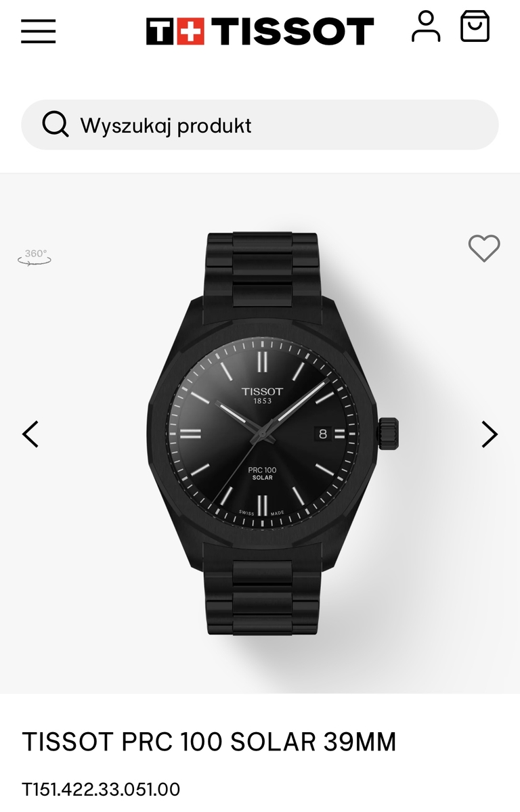520x812 pixels.
Task: Show the previous product image arrow
Action: click(x=30, y=434)
